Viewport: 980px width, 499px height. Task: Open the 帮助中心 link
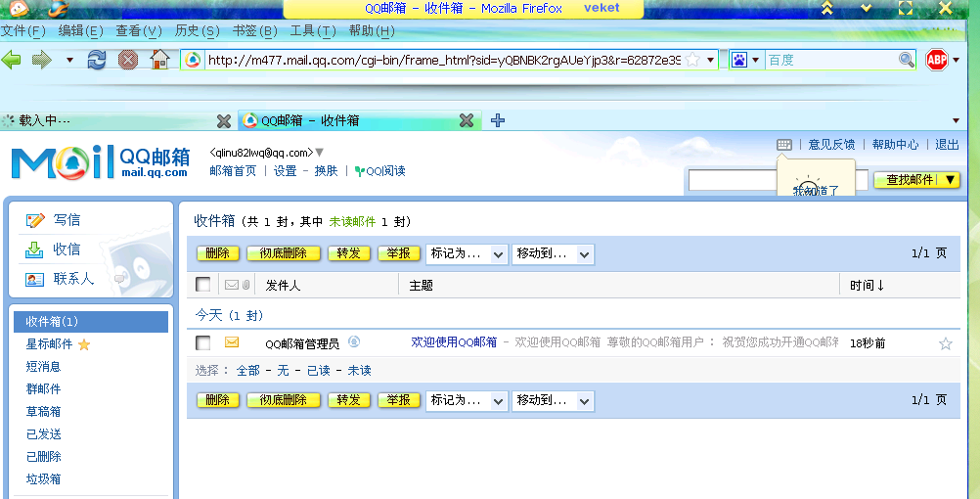tap(896, 145)
